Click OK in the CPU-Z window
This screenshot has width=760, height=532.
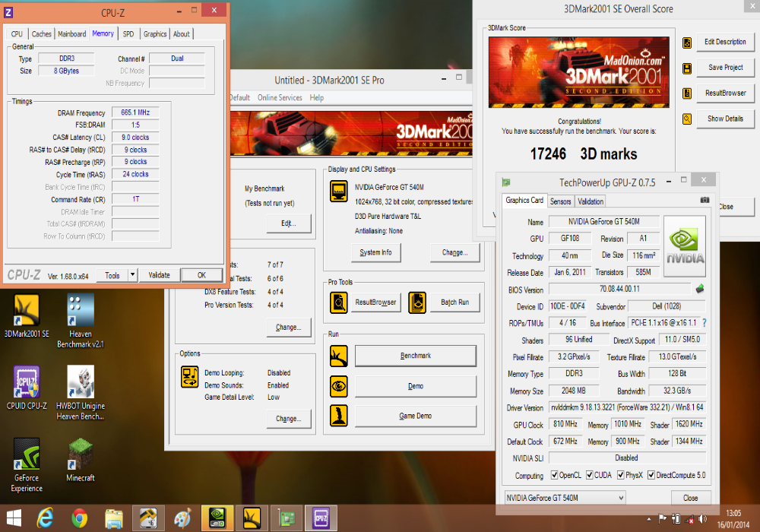201,275
